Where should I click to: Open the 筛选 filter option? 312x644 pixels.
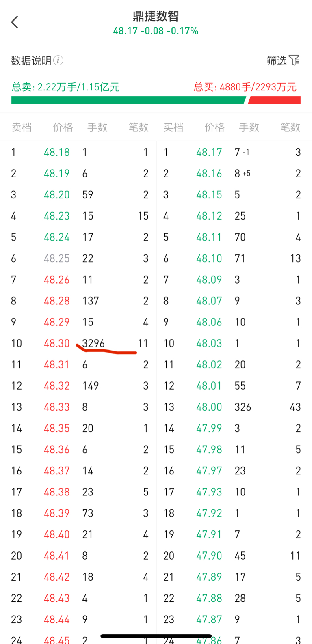(277, 61)
